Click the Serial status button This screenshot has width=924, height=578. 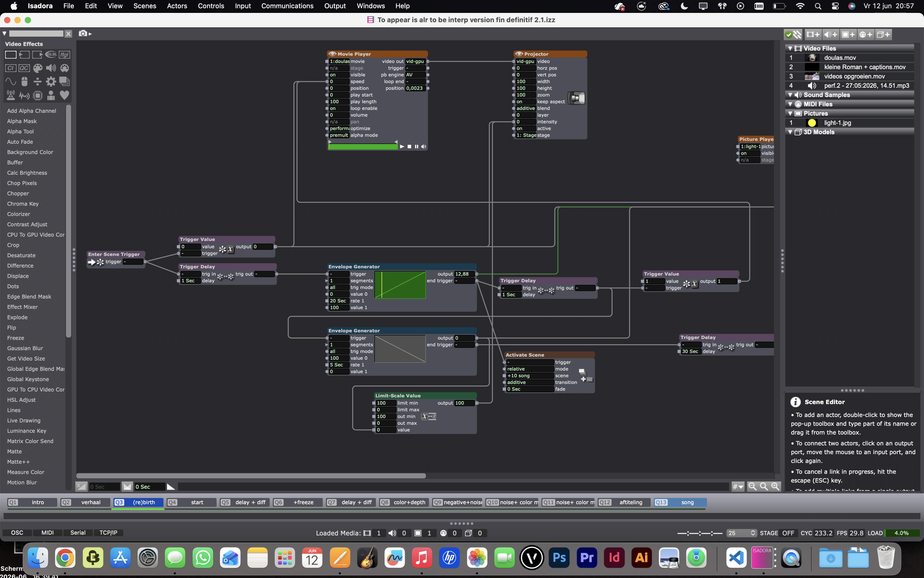click(78, 533)
